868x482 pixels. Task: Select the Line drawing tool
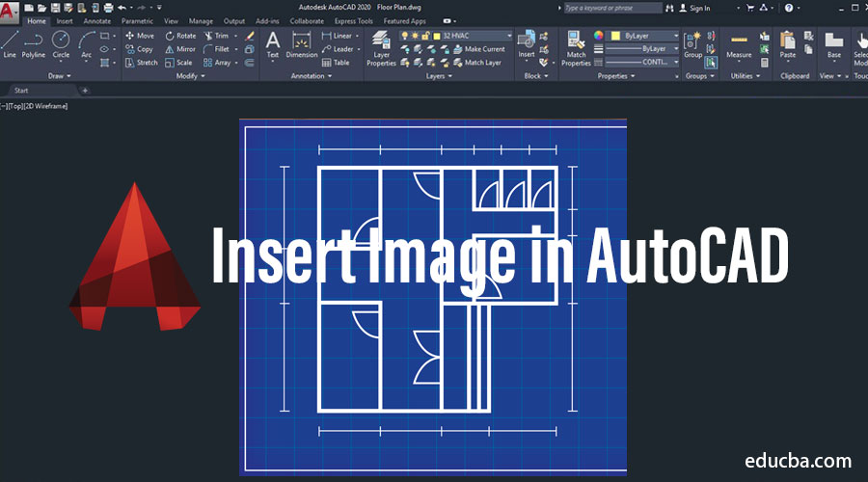click(10, 43)
